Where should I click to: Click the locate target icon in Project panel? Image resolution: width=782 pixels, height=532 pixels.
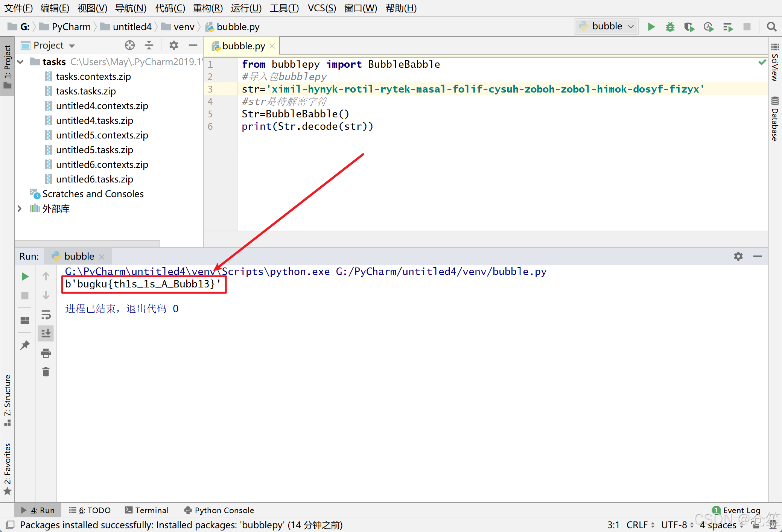click(129, 46)
